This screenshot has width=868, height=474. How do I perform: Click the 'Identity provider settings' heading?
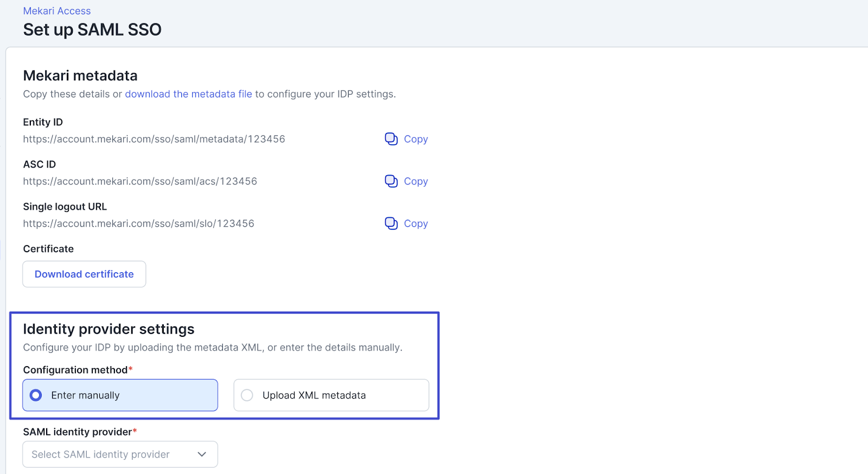click(x=108, y=329)
